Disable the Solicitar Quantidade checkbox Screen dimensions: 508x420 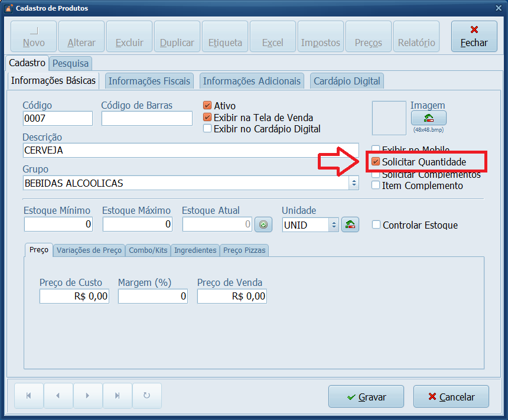pyautogui.click(x=376, y=161)
